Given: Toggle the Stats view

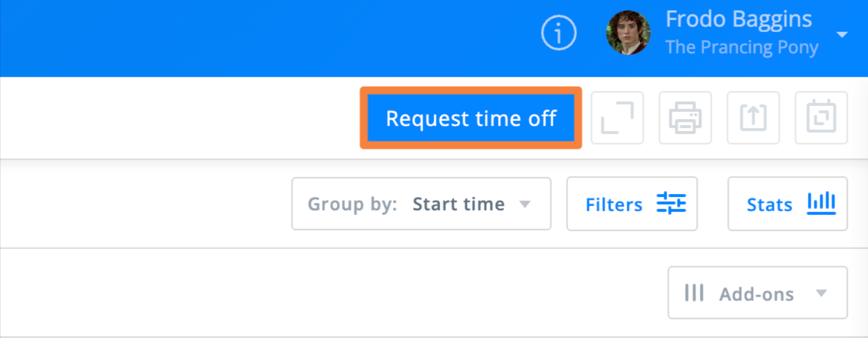Looking at the screenshot, I should tap(787, 204).
